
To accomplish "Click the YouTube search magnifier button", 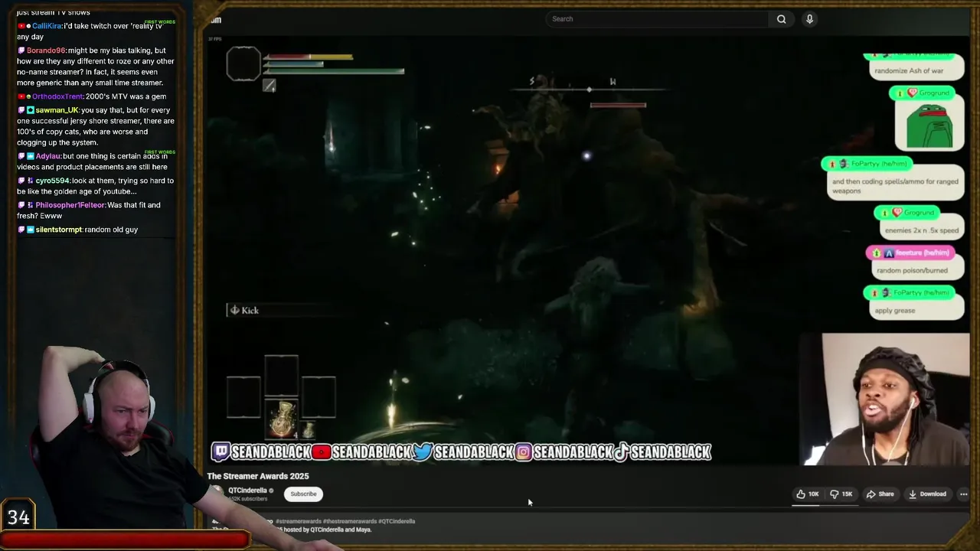I will [781, 19].
